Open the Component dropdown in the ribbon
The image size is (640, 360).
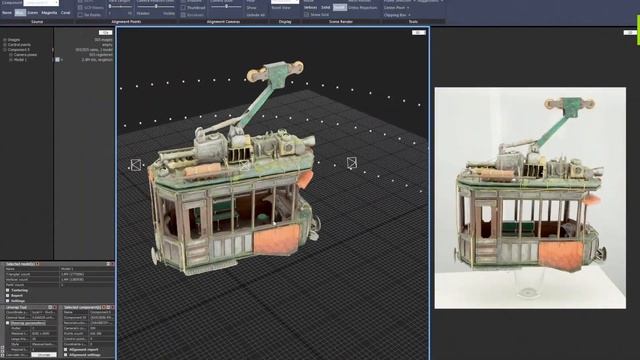point(41,2)
